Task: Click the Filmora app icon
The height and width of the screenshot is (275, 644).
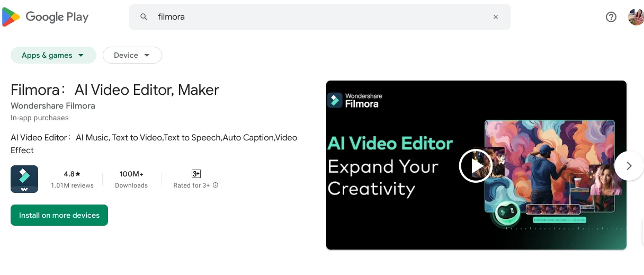Action: [x=24, y=179]
